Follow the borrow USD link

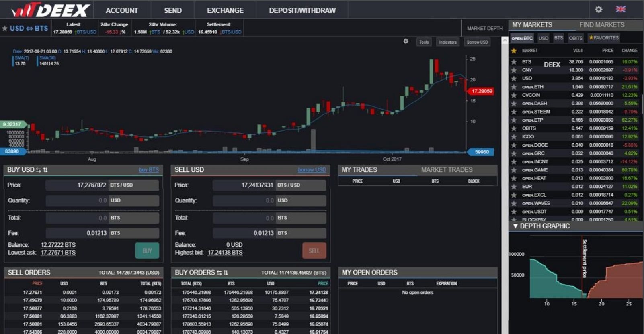click(312, 170)
